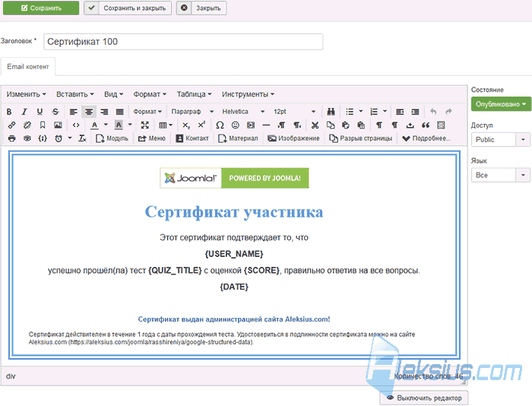Insert media video
Screen dimensions: 532x406
[251, 125]
